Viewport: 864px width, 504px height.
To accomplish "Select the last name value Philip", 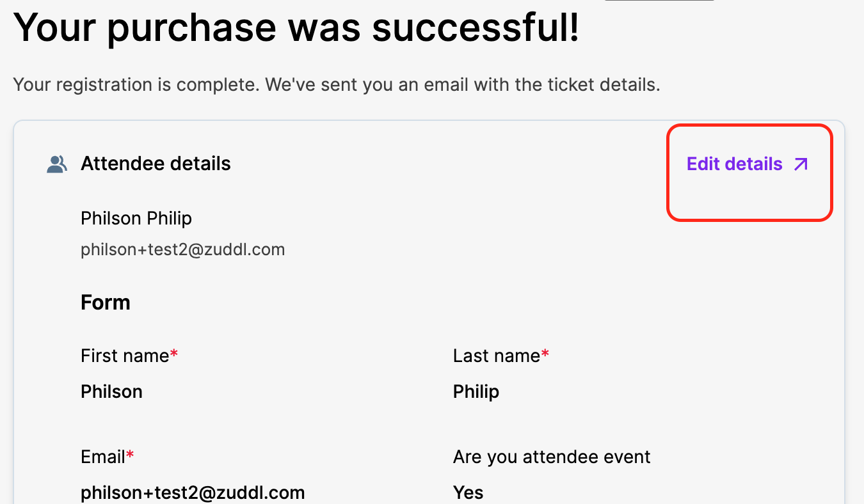I will [x=476, y=391].
